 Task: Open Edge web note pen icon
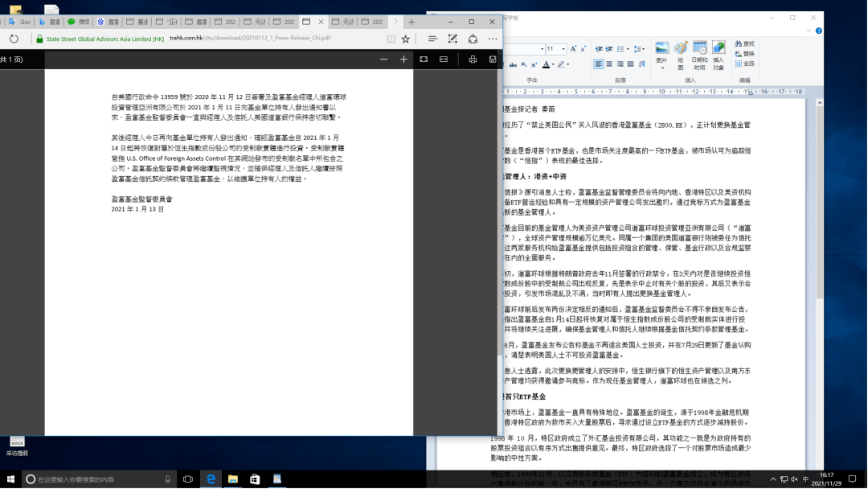pos(452,39)
